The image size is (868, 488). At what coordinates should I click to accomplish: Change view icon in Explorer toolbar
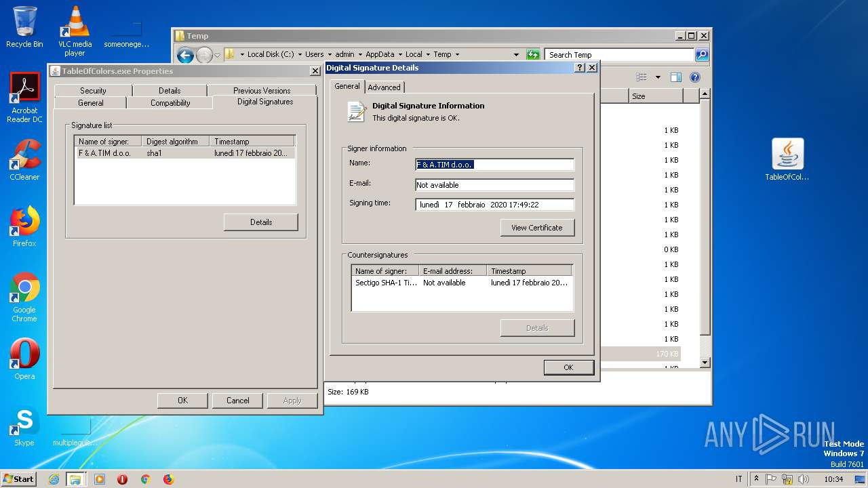click(642, 77)
